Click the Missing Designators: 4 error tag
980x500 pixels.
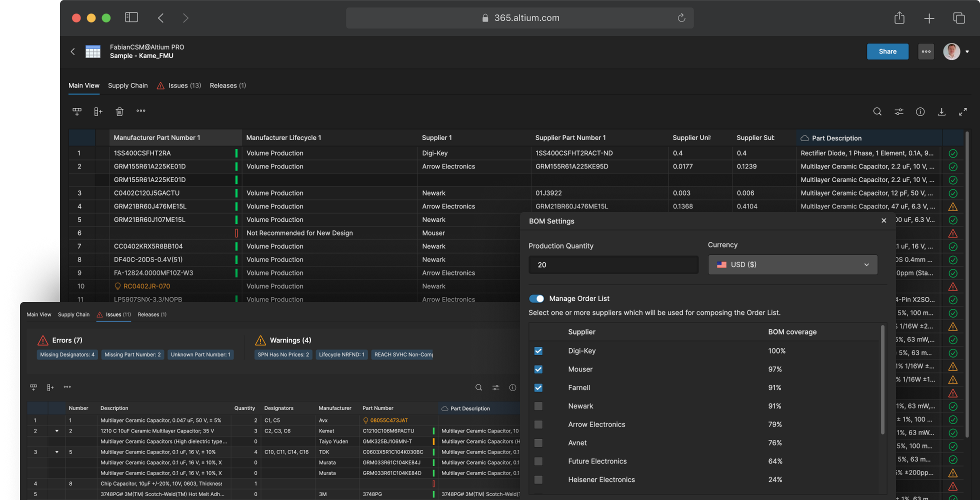(x=67, y=354)
